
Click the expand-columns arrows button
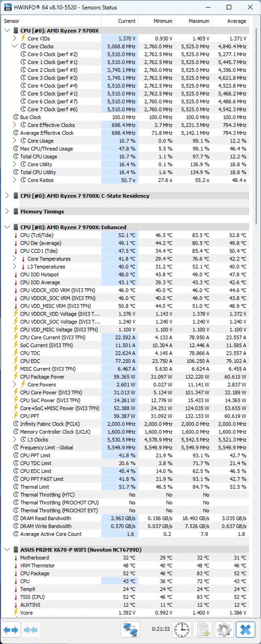11,630
